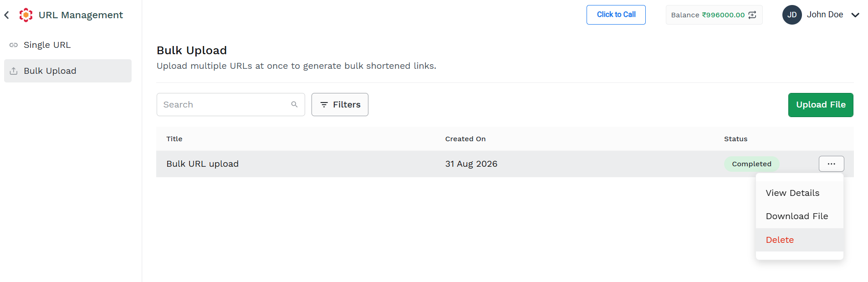868x282 pixels.
Task: Expand the John Doe account chevron
Action: (855, 15)
